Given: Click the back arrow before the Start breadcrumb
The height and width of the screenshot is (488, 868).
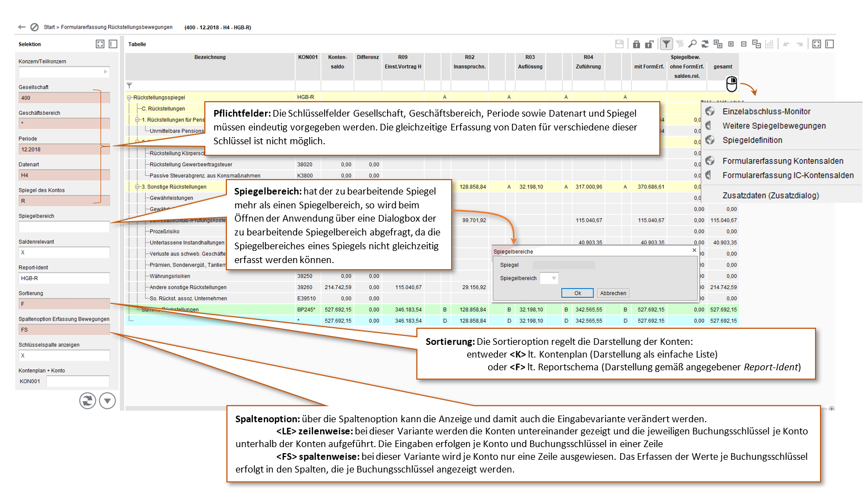Looking at the screenshot, I should click(x=22, y=27).
